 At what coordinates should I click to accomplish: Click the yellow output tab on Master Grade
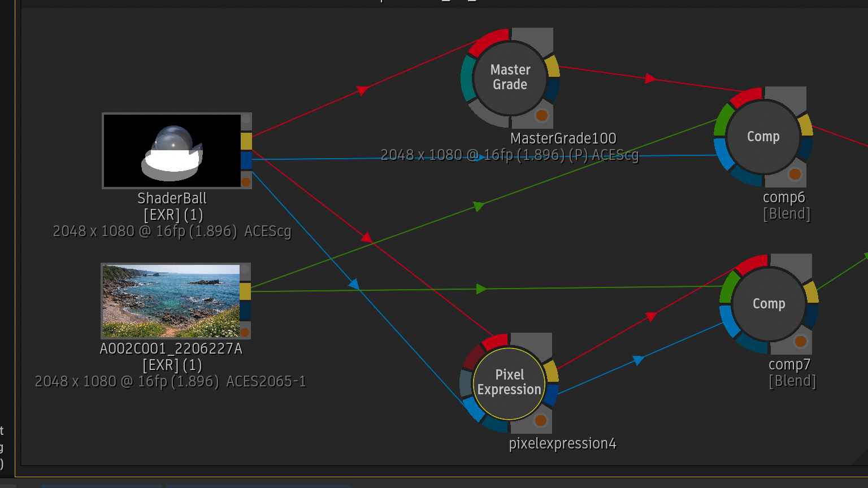coord(553,67)
